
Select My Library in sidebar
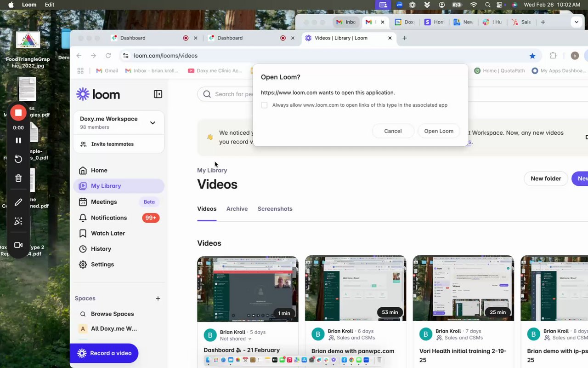[x=119, y=186]
